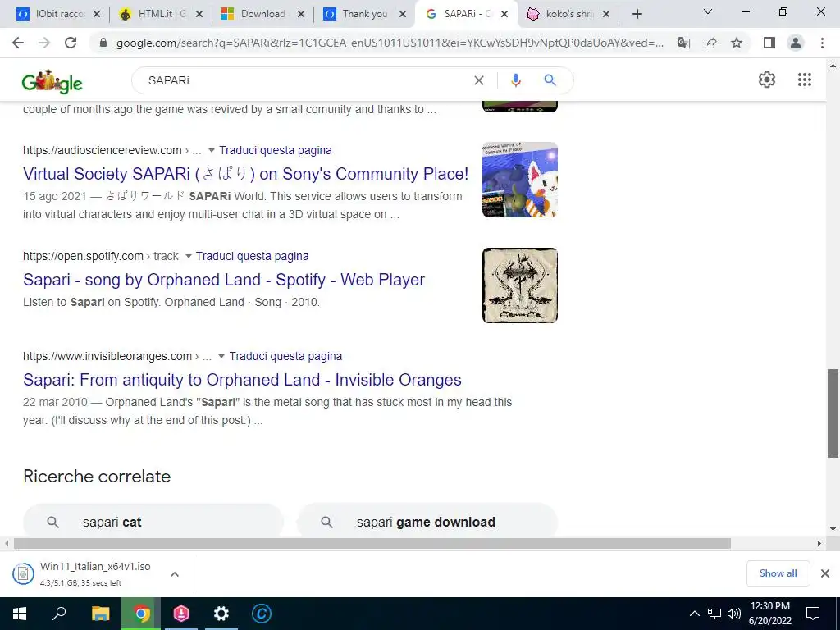Click scrollbar down arrow
Screen dimensions: 840x630
tap(833, 529)
